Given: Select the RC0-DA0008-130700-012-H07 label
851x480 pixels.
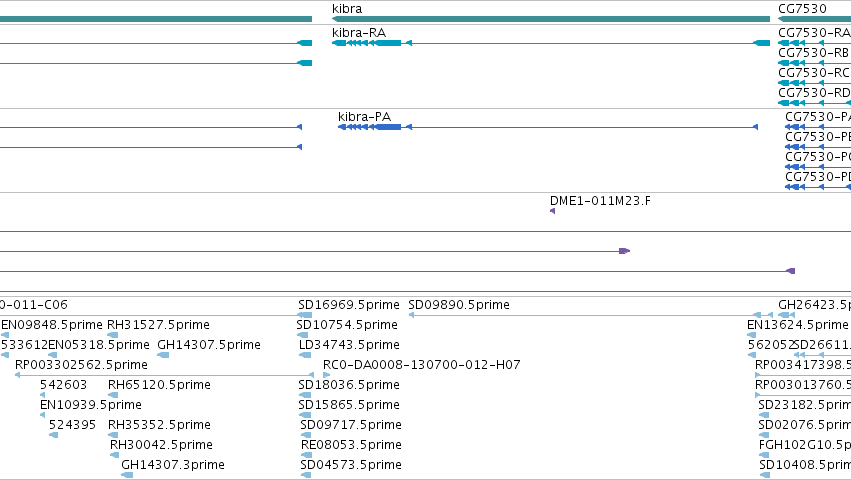Looking at the screenshot, I should pyautogui.click(x=422, y=365).
